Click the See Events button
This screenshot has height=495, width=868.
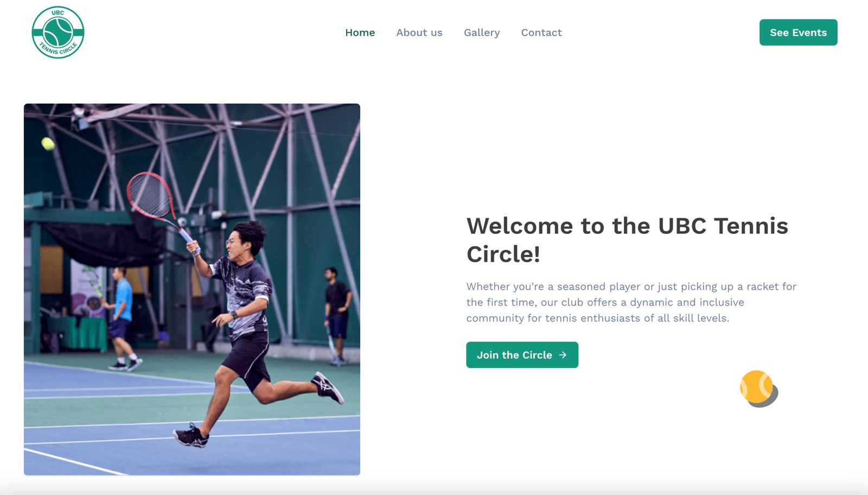[x=799, y=33]
